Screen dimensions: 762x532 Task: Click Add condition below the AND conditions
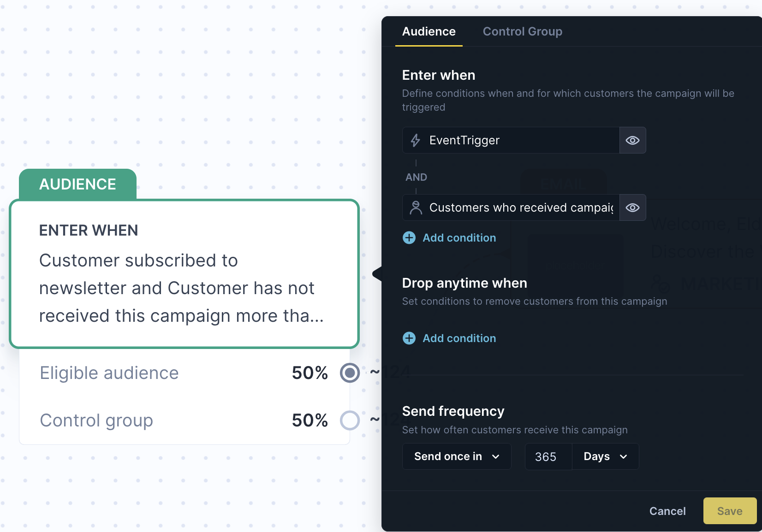459,237
